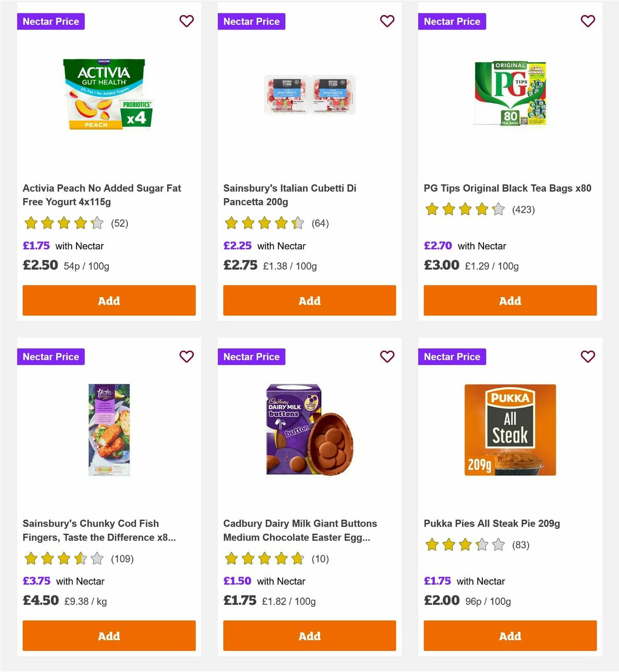Select the Nectar Price badge on the Easter Egg

(251, 357)
